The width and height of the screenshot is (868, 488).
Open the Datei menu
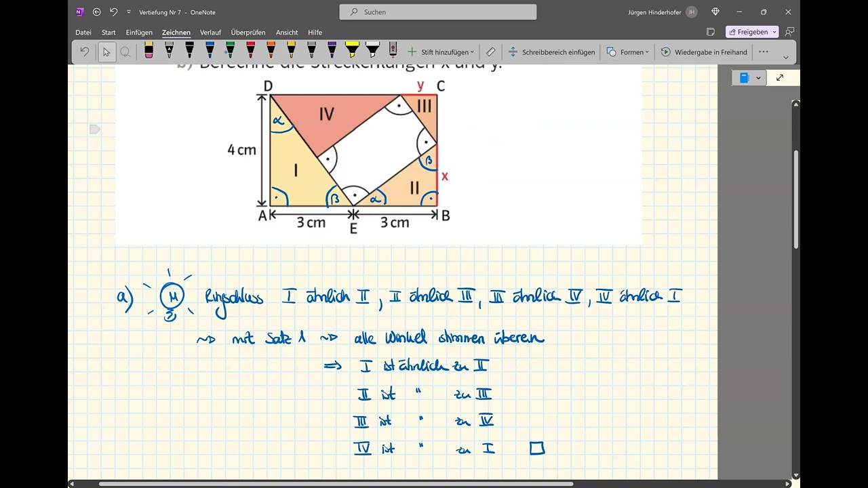pos(83,33)
